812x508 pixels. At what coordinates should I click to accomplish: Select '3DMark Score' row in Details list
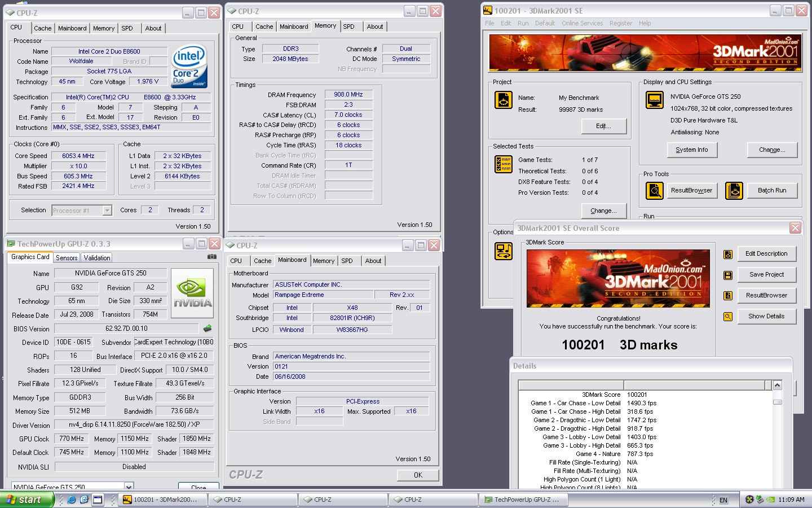[x=646, y=395]
